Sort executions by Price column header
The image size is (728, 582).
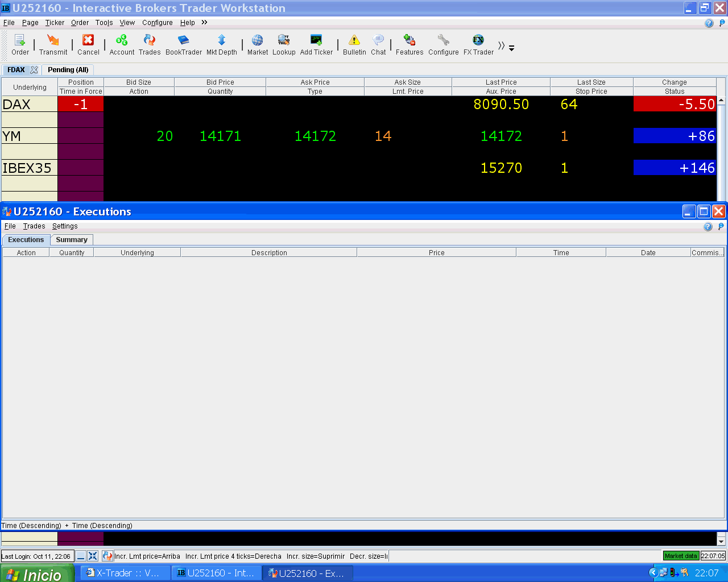click(437, 253)
